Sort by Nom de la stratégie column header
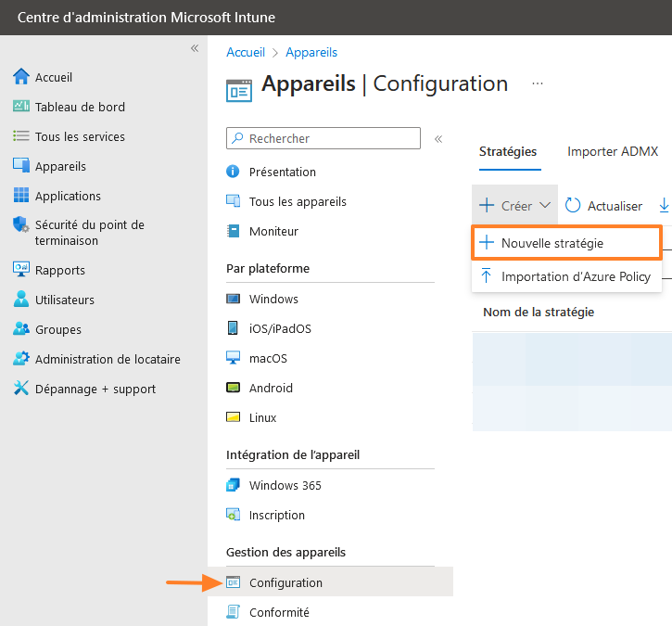Image resolution: width=672 pixels, height=626 pixels. coord(539,313)
